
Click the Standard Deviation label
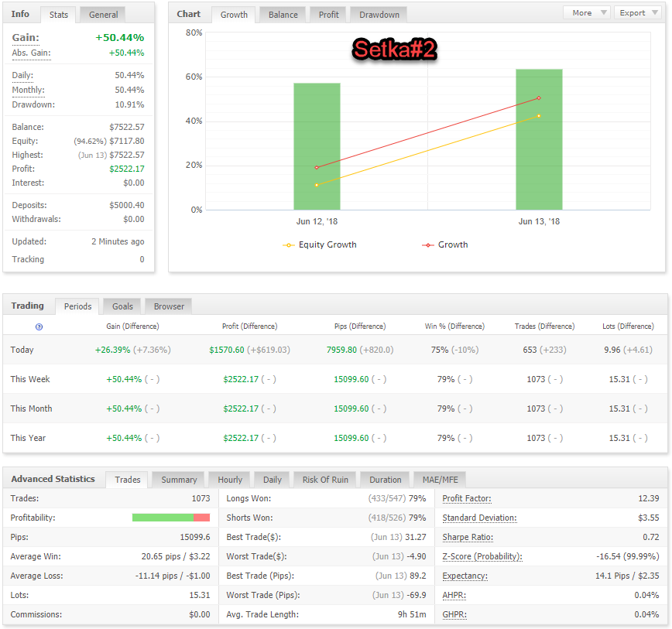click(479, 518)
